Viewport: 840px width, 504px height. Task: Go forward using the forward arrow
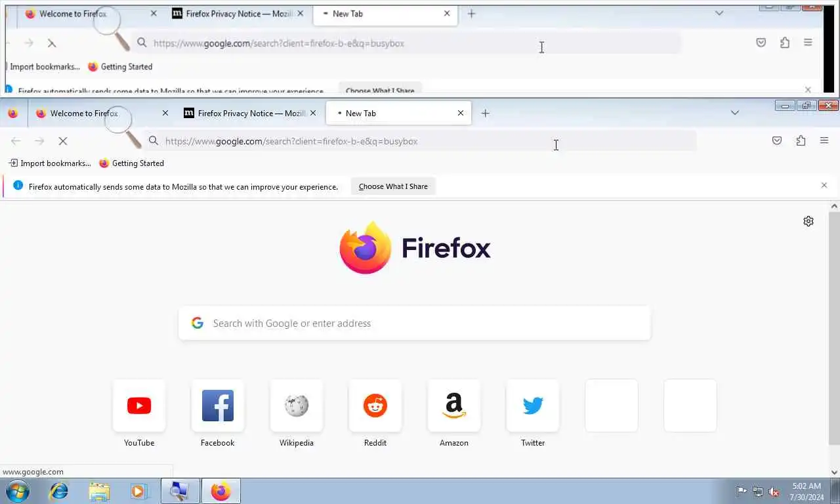pyautogui.click(x=39, y=141)
